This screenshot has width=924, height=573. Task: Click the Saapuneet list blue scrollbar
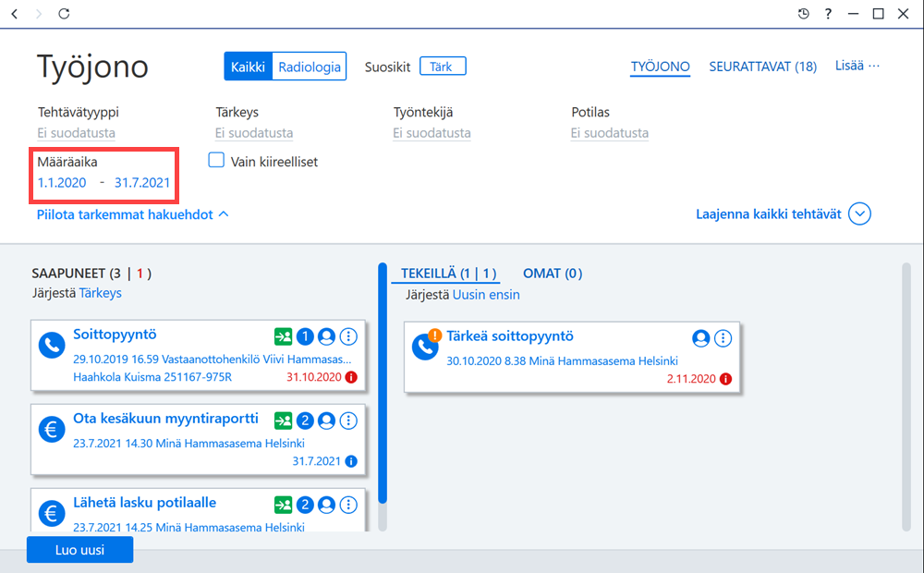(383, 384)
